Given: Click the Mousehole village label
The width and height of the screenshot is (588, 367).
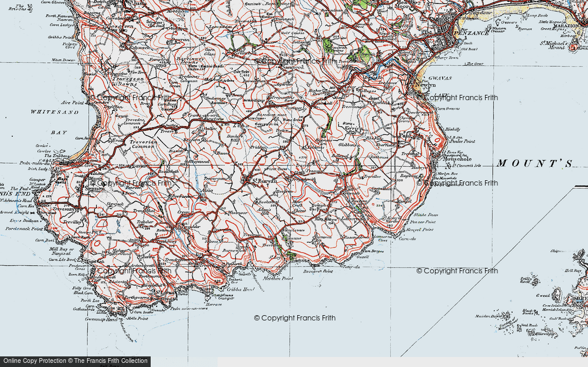Looking at the screenshot, I should pos(457,159).
